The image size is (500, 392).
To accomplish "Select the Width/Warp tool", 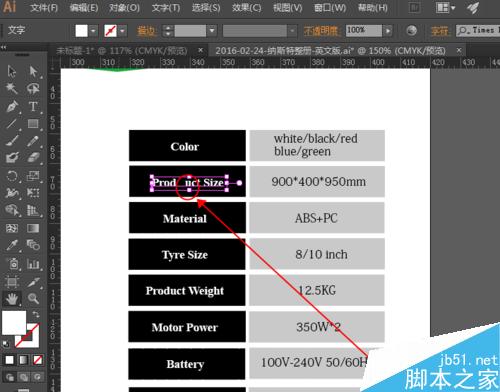I will click(x=12, y=192).
